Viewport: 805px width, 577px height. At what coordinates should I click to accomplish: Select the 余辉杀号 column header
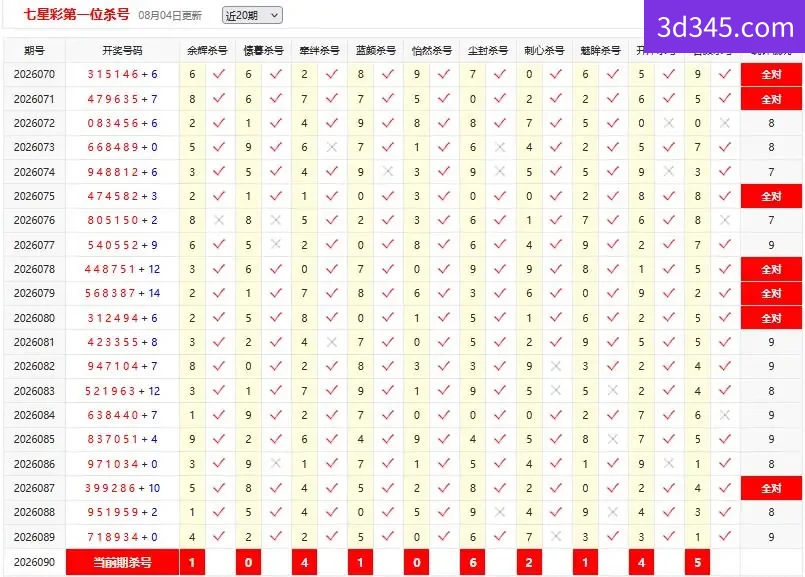pos(207,50)
